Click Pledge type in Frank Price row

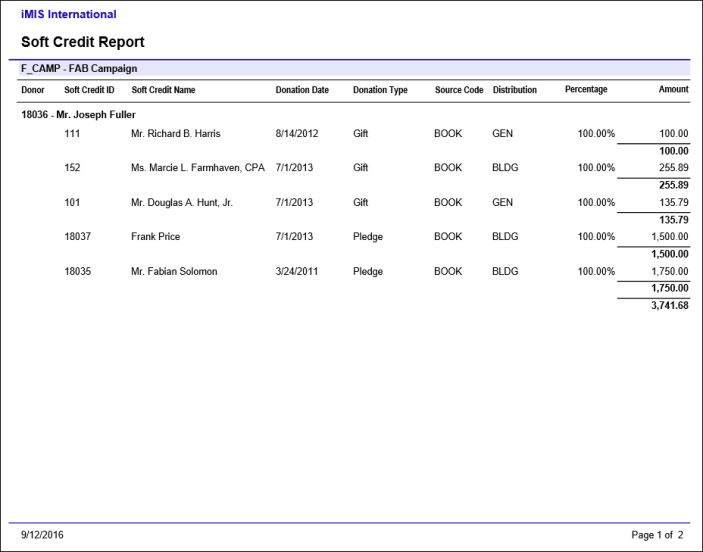368,237
